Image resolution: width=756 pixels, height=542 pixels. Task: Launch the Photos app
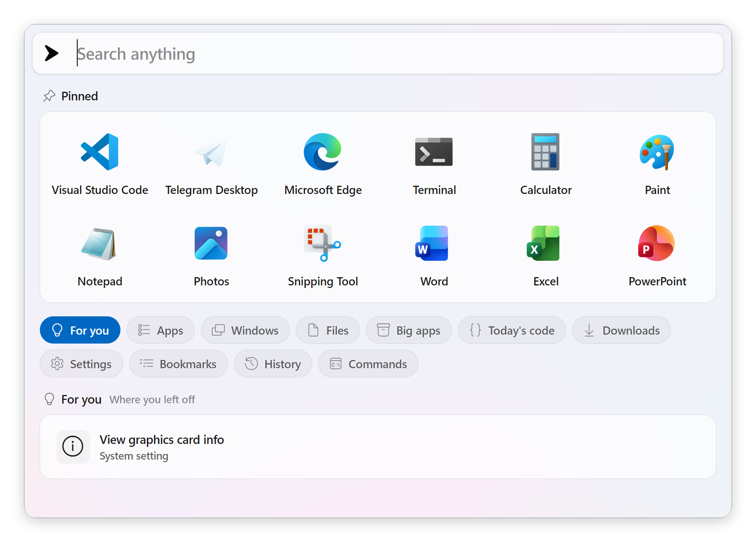click(x=211, y=255)
